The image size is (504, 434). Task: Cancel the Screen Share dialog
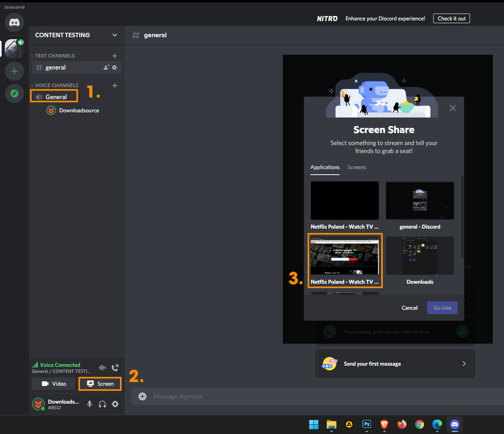[410, 308]
